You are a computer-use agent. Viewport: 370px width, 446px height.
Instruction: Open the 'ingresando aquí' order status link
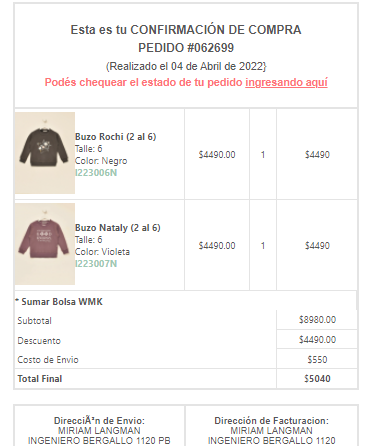click(x=286, y=82)
